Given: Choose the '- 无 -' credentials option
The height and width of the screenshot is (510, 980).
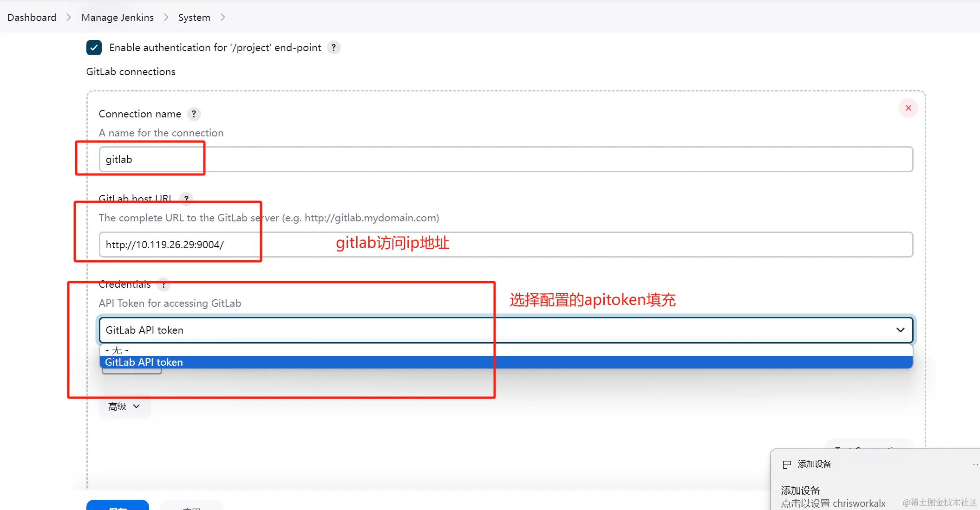Looking at the screenshot, I should (x=506, y=350).
